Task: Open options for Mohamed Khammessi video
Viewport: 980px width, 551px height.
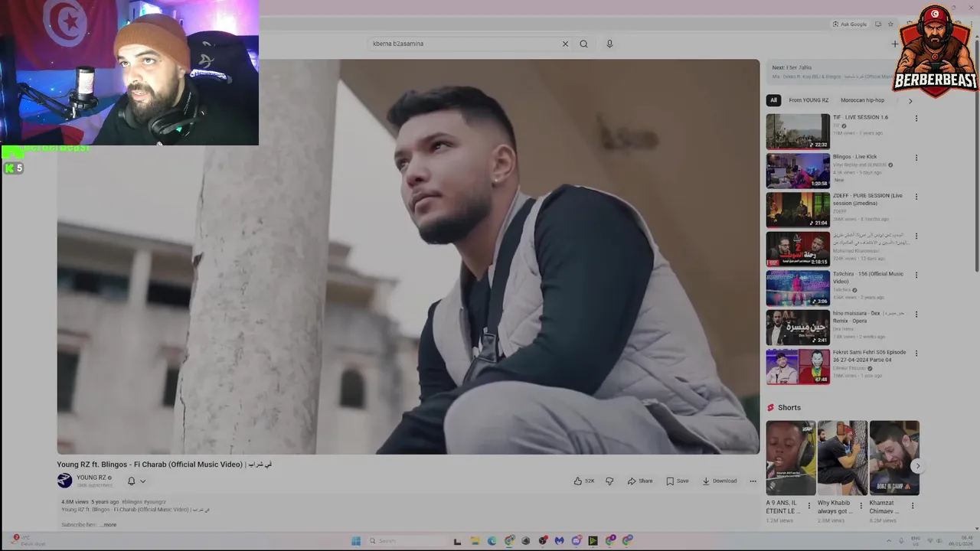Action: tap(916, 236)
